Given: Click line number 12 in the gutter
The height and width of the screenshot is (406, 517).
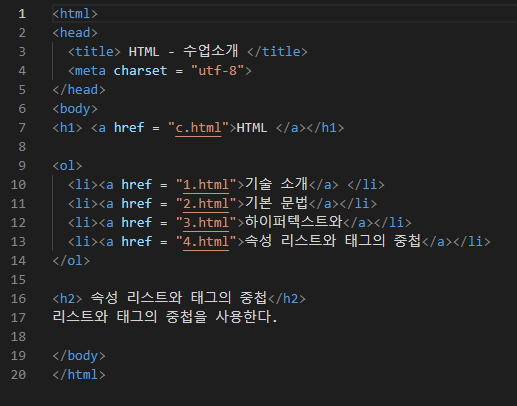Looking at the screenshot, I should coord(18,223).
